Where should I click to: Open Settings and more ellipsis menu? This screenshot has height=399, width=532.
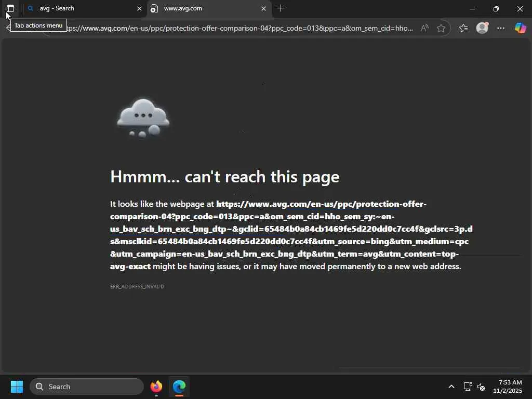click(500, 28)
